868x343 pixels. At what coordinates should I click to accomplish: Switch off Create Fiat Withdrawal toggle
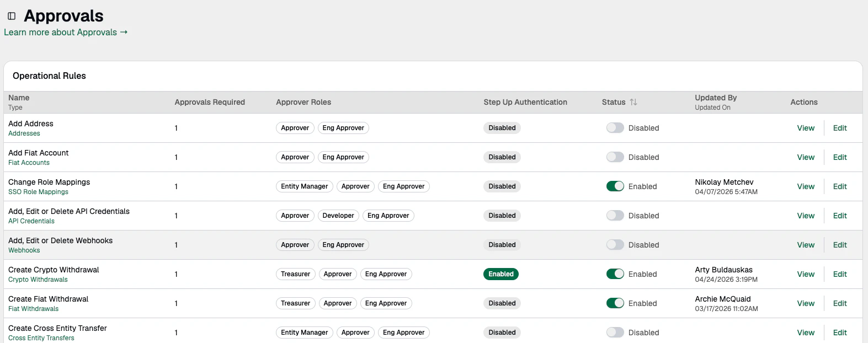(x=615, y=303)
